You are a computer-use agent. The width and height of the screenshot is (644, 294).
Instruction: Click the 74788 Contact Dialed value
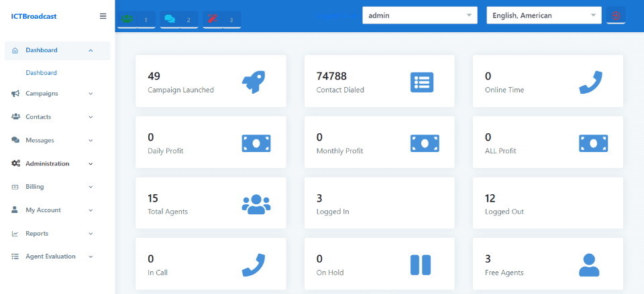click(331, 76)
